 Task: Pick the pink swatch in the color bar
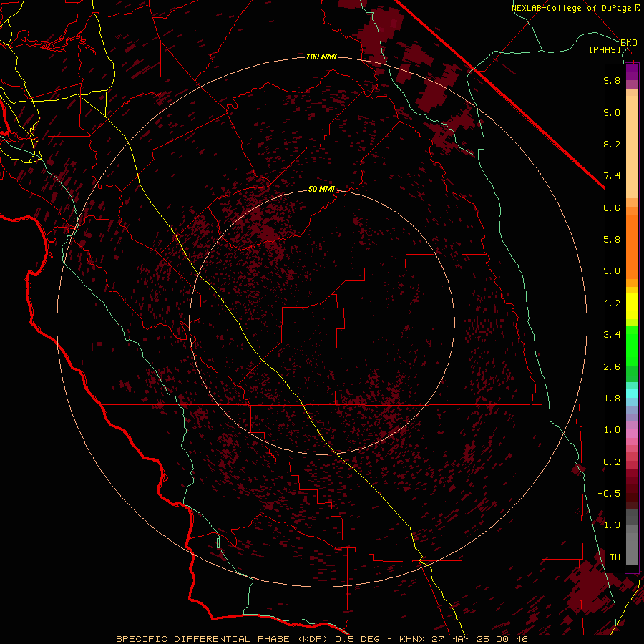click(632, 434)
